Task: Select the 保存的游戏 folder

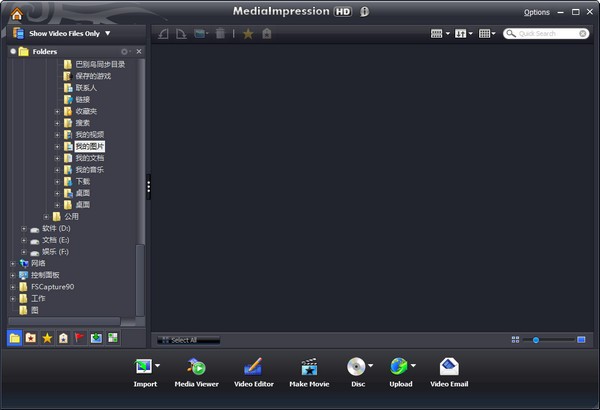Action: (93, 76)
